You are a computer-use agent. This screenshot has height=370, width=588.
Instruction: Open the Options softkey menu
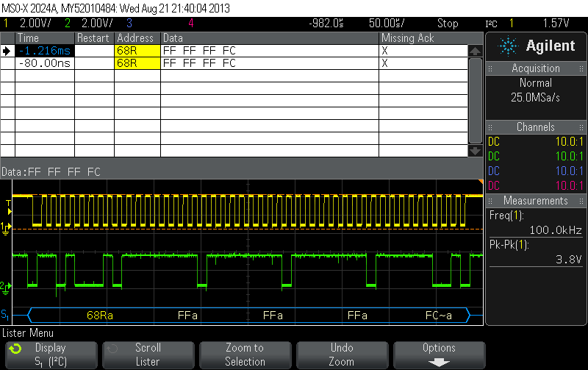pyautogui.click(x=439, y=355)
